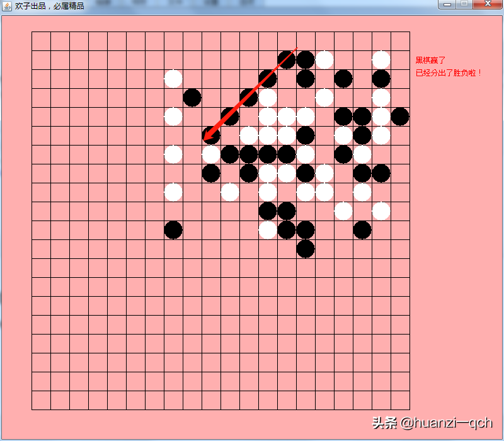
Task: Select the bottom-rightmost white stone
Action: [381, 211]
